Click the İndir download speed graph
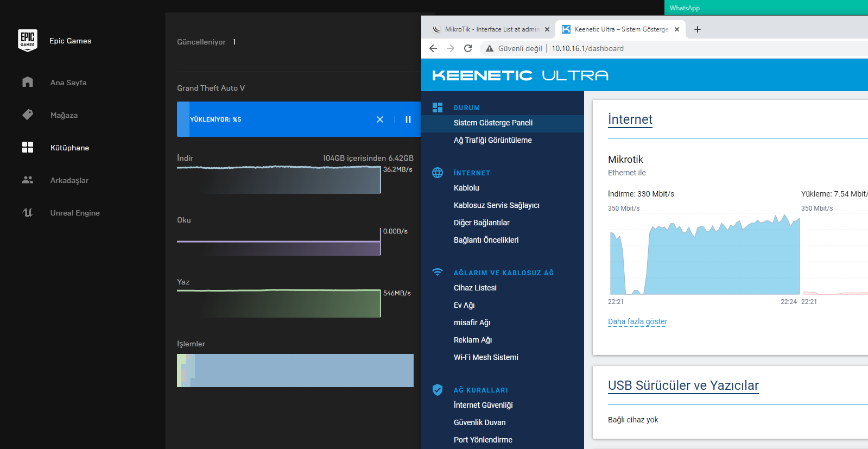This screenshot has width=868, height=449. [x=279, y=180]
